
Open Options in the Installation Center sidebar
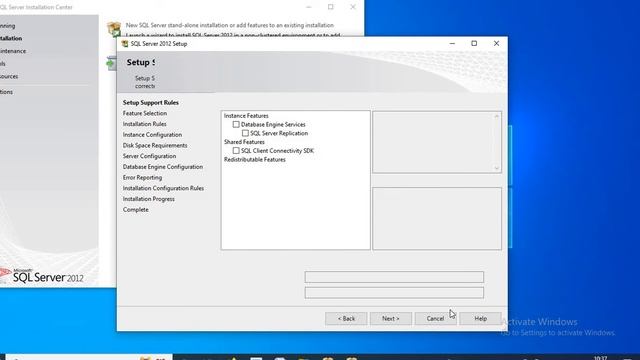6,92
